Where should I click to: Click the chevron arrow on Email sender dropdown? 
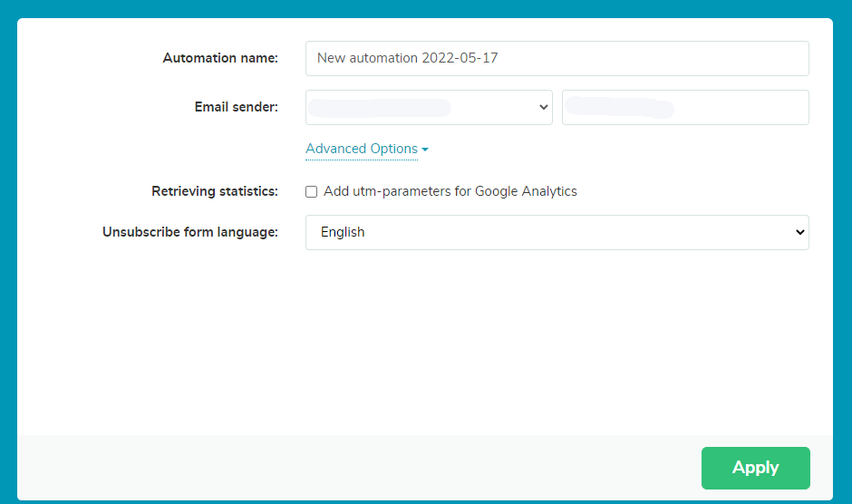pos(544,107)
